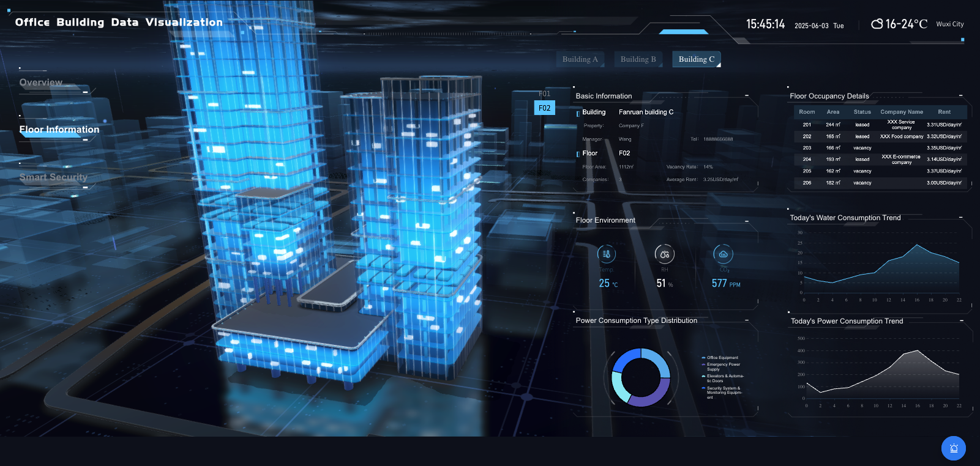Click the 15:45:14 clock display
Viewport: 980px width, 466px height.
click(x=765, y=24)
